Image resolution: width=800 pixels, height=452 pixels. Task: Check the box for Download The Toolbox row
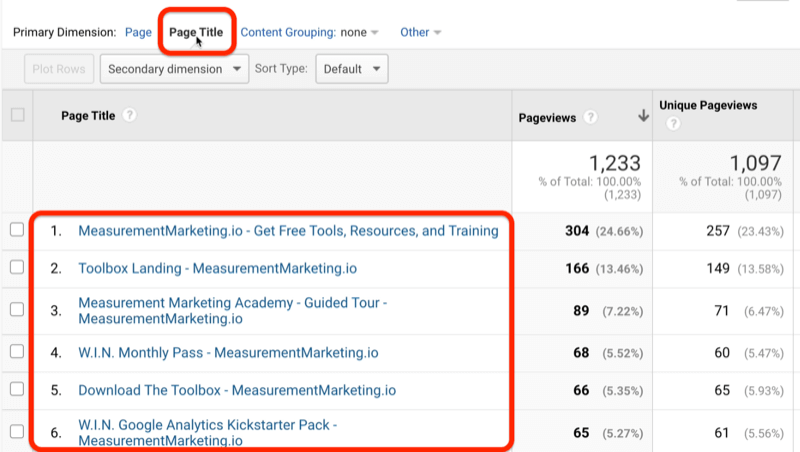click(17, 389)
